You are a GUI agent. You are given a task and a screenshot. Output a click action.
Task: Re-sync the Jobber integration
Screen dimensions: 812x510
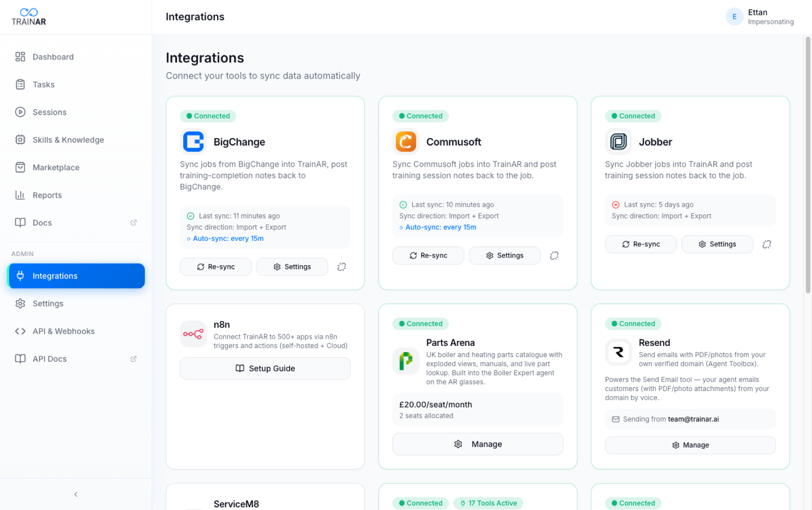pyautogui.click(x=641, y=244)
